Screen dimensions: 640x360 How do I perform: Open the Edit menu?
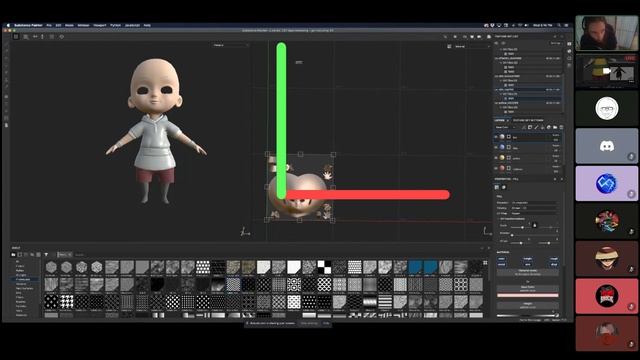coord(58,25)
